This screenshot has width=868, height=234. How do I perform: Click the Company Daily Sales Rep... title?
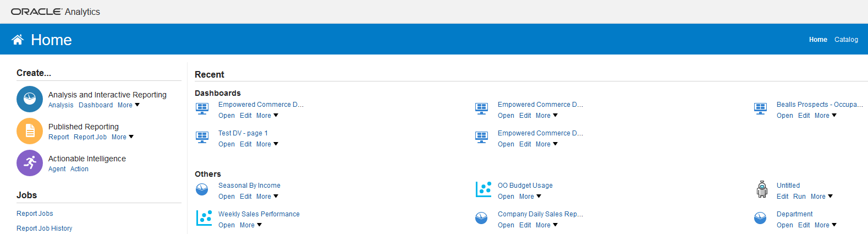point(540,214)
